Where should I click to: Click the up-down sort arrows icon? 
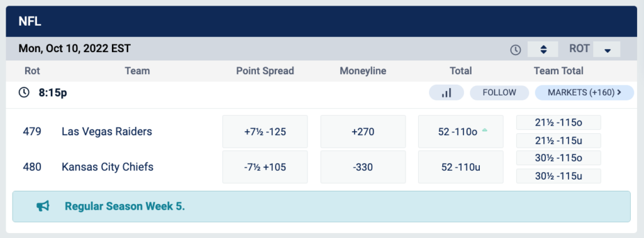pos(543,49)
